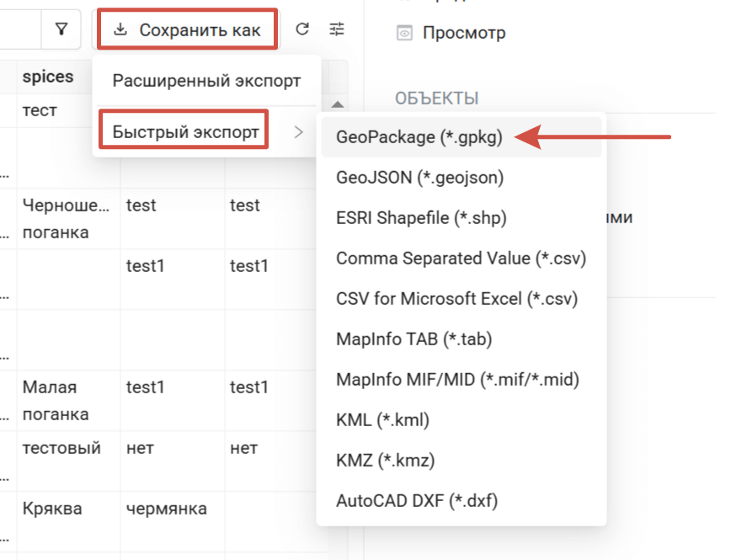This screenshot has height=560, width=731.
Task: Pick Comma Separated Value (*.csv)
Action: pos(461,259)
